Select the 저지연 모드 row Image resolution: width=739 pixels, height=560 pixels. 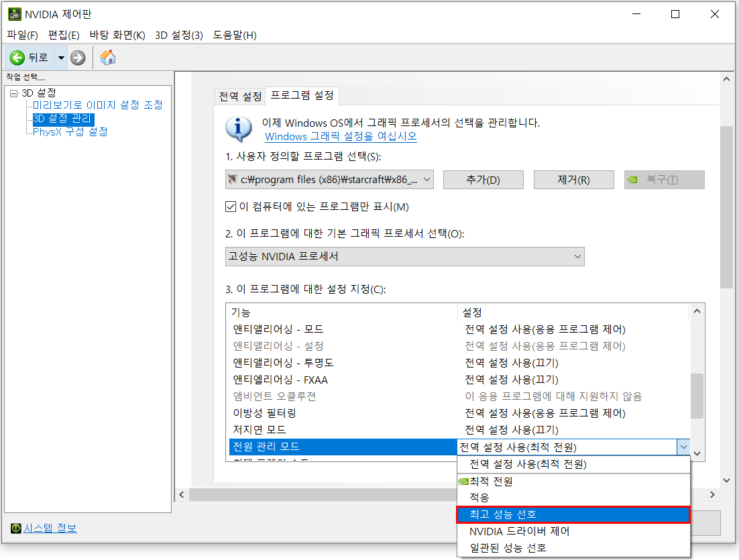pos(459,430)
